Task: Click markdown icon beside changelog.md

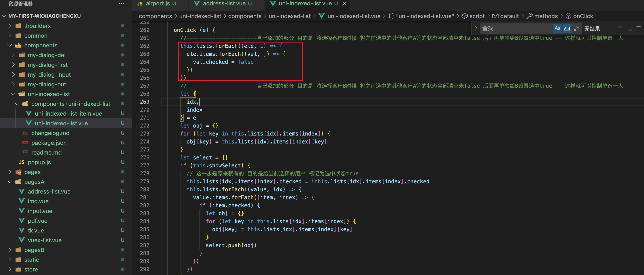Action: coord(25,133)
